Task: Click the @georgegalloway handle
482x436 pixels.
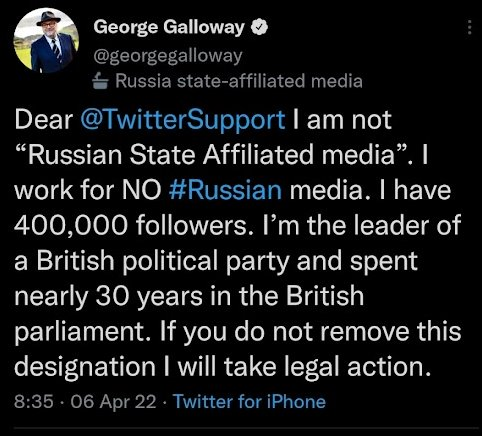Action: (x=168, y=56)
